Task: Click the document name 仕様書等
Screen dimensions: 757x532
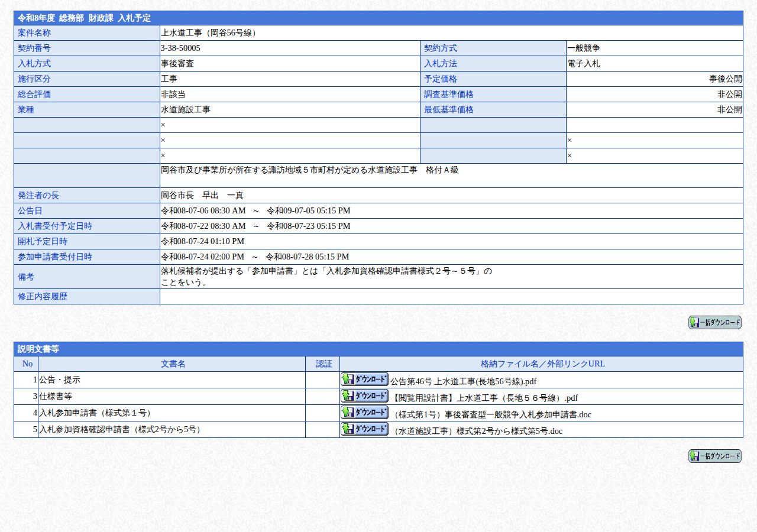Action: 56,397
